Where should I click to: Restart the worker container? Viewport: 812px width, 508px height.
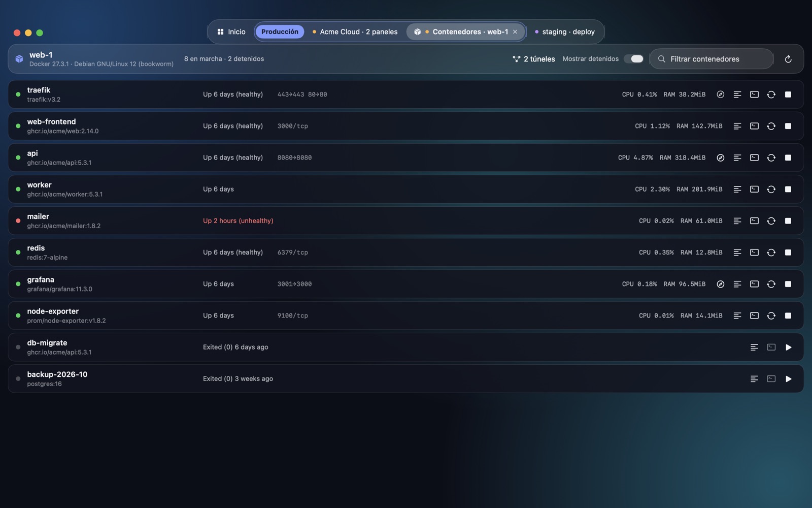click(x=771, y=189)
